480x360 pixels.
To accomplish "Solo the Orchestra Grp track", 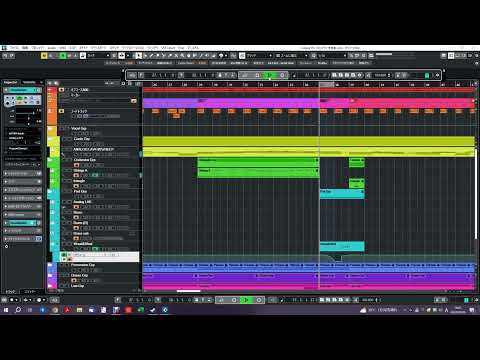I will [x=69, y=160].
